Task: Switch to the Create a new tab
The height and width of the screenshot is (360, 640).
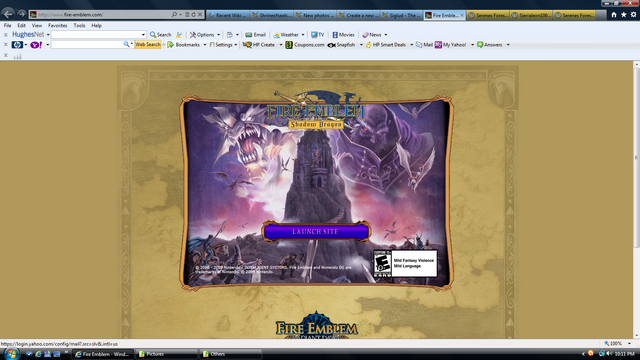Action: [x=358, y=15]
